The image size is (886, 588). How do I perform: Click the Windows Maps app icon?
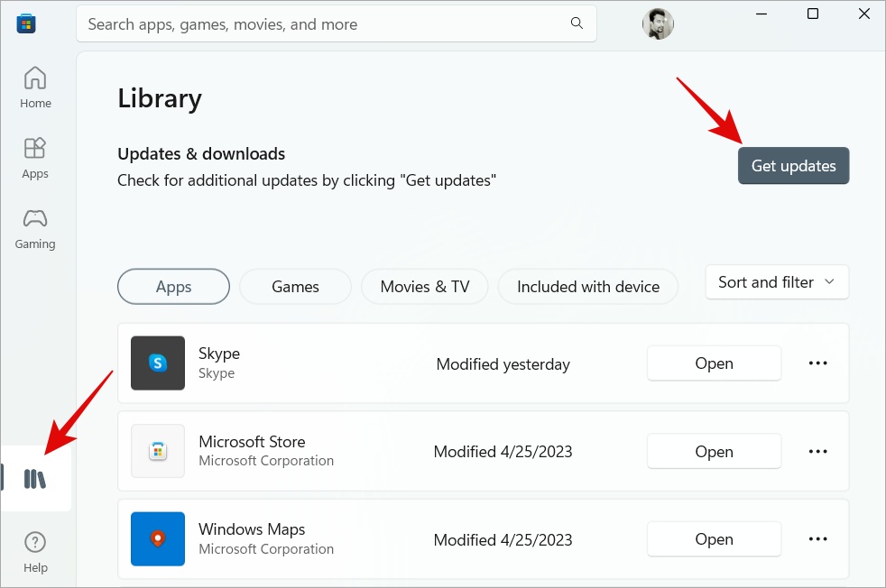click(x=158, y=539)
